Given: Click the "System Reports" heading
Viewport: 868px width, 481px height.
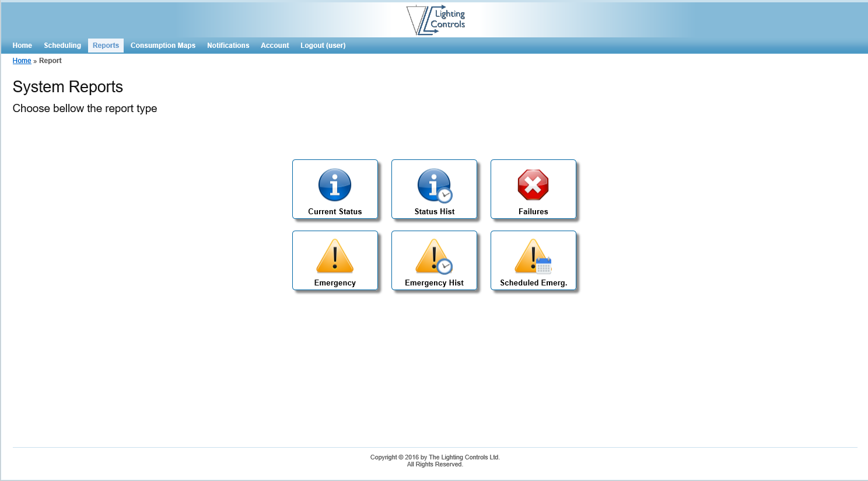Looking at the screenshot, I should pyautogui.click(x=68, y=87).
